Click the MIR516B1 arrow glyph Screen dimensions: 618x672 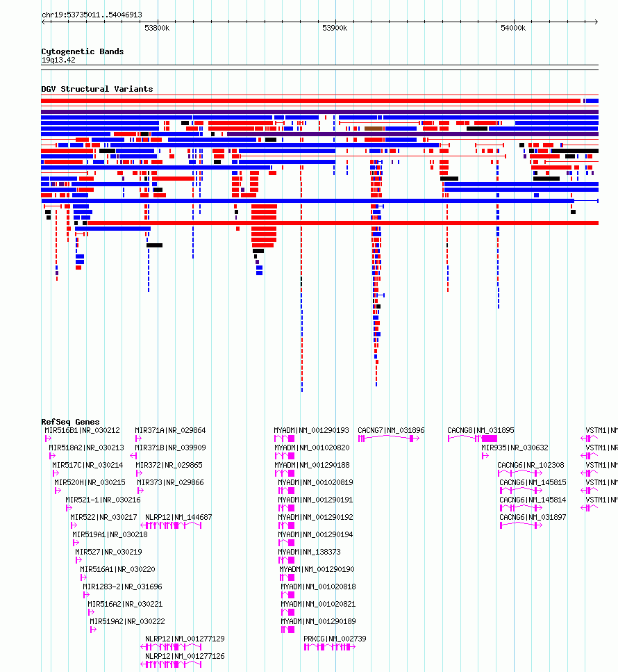pos(48,439)
